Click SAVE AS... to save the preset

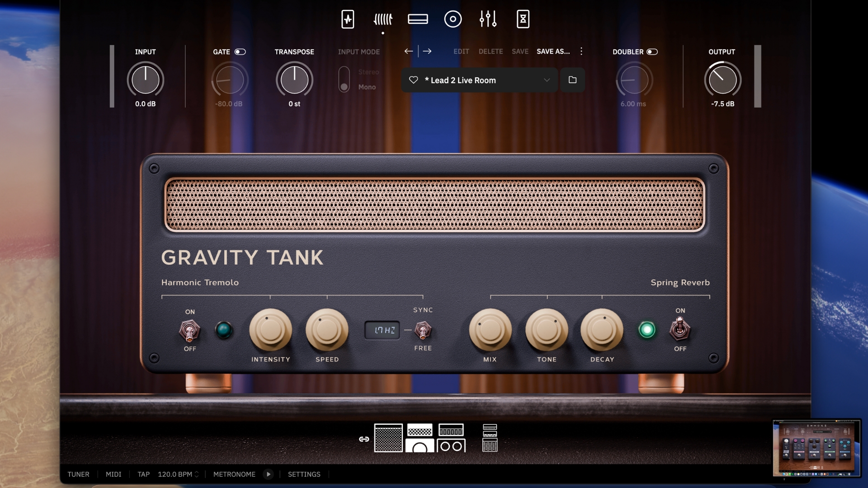click(x=553, y=51)
